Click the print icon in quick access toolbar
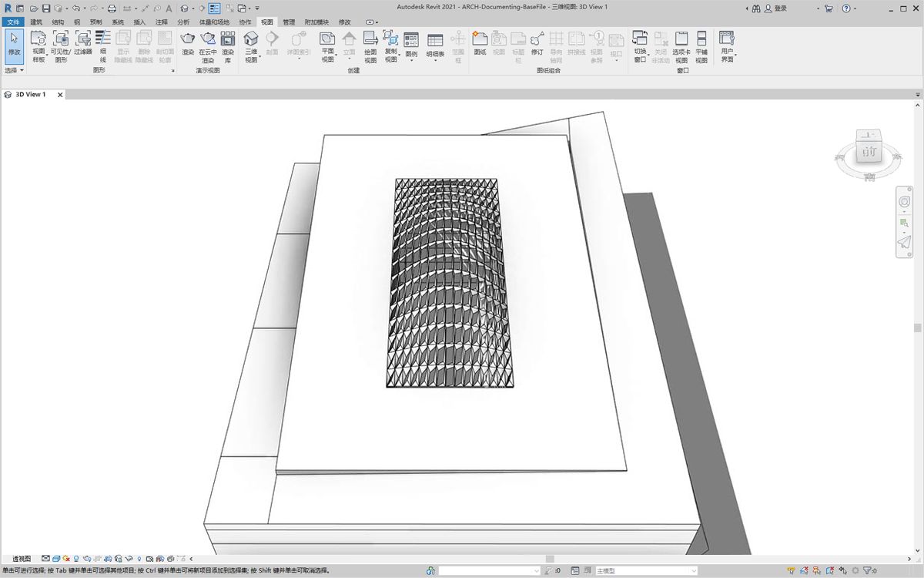 point(112,8)
